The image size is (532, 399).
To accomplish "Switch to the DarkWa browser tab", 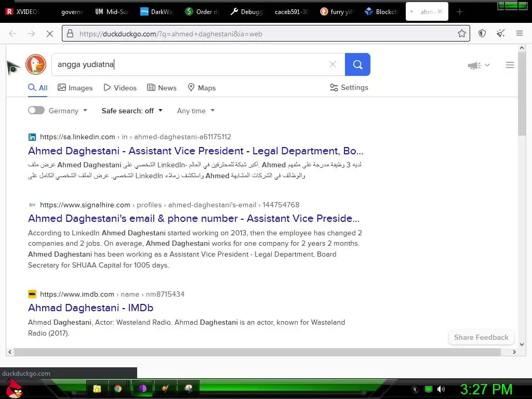I will [x=157, y=12].
